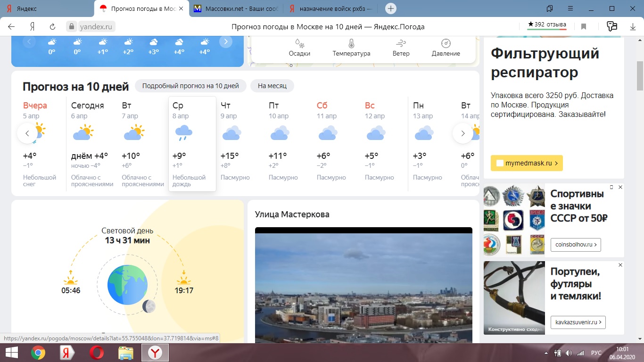Select the Сегодня 6 апр forecast card
This screenshot has height=362, width=644.
point(92,144)
